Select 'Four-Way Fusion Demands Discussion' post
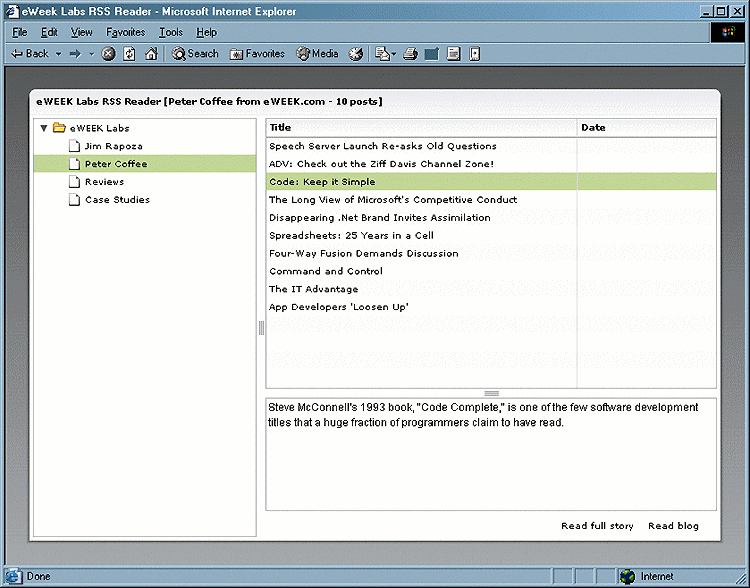This screenshot has height=588, width=750. pyautogui.click(x=491, y=253)
